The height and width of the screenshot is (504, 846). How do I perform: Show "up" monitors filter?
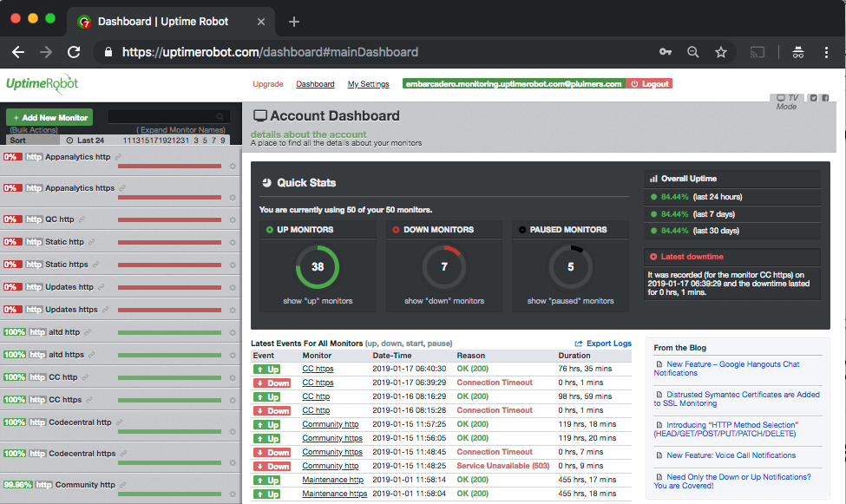[x=317, y=301]
